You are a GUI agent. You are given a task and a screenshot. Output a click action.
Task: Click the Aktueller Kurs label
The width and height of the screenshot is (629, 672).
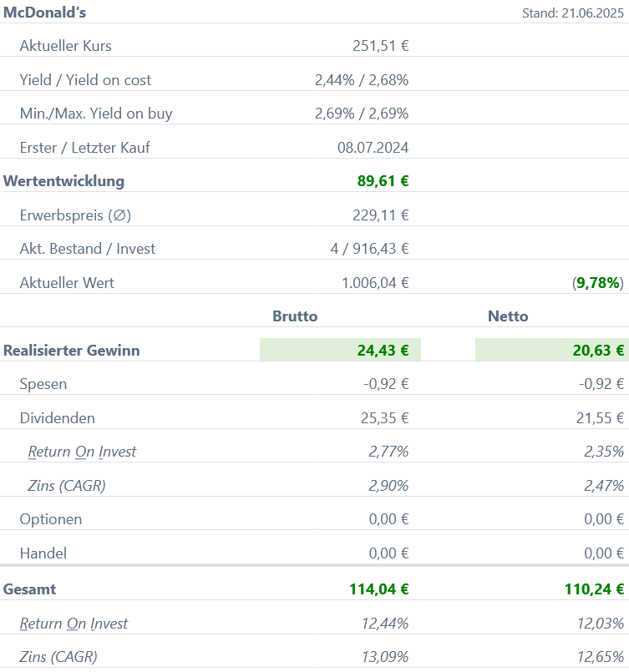pos(66,46)
